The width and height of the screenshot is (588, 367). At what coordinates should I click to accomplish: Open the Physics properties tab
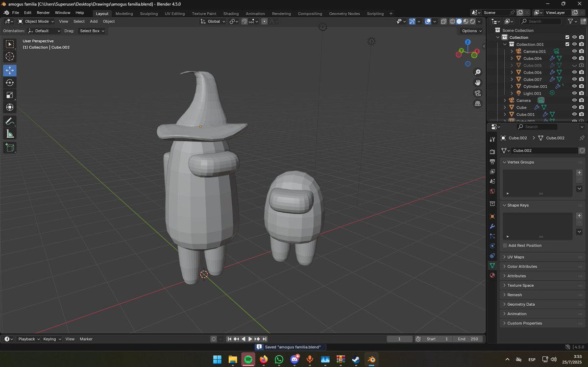pyautogui.click(x=492, y=245)
